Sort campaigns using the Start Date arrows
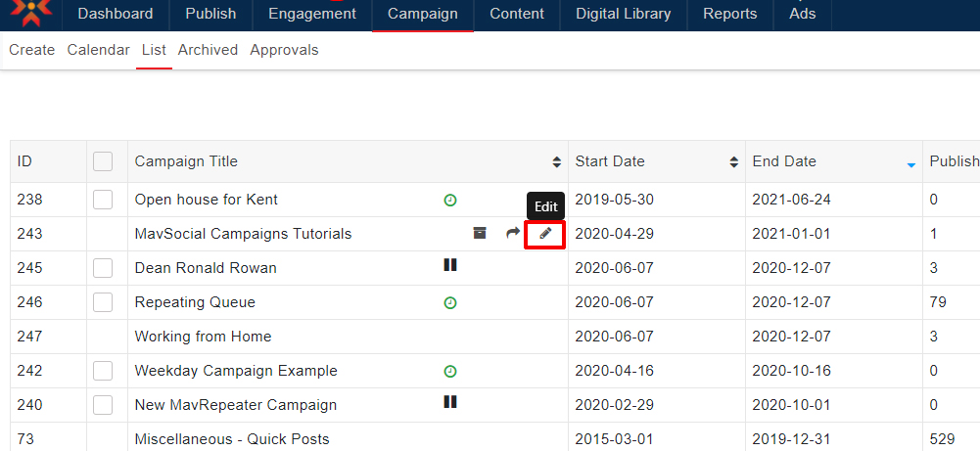The height and width of the screenshot is (451, 980). (733, 162)
